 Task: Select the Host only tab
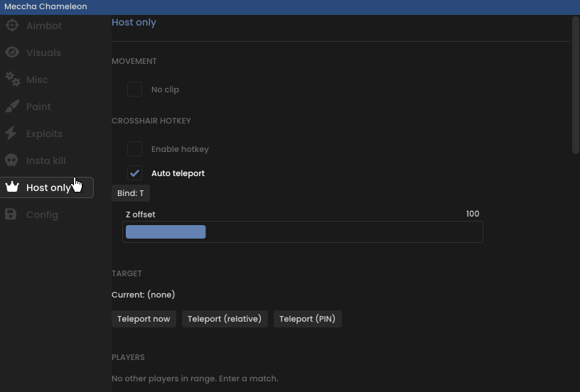point(47,187)
